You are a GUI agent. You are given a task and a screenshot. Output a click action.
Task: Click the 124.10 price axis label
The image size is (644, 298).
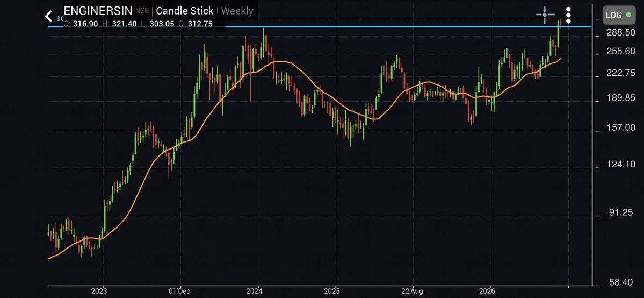click(621, 164)
